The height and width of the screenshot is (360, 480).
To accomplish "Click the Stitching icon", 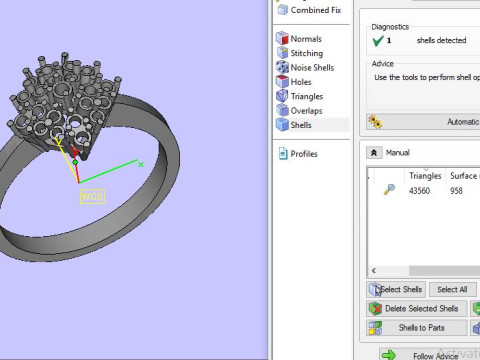I will tap(282, 53).
